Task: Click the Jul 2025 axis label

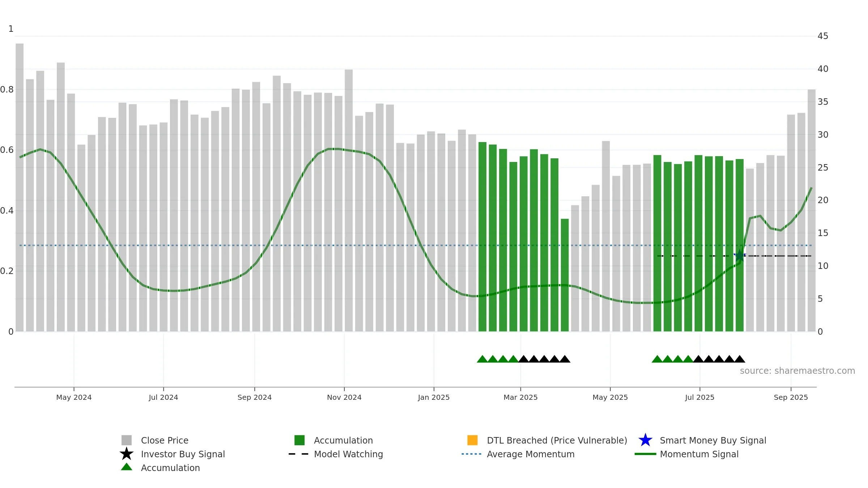Action: point(700,397)
